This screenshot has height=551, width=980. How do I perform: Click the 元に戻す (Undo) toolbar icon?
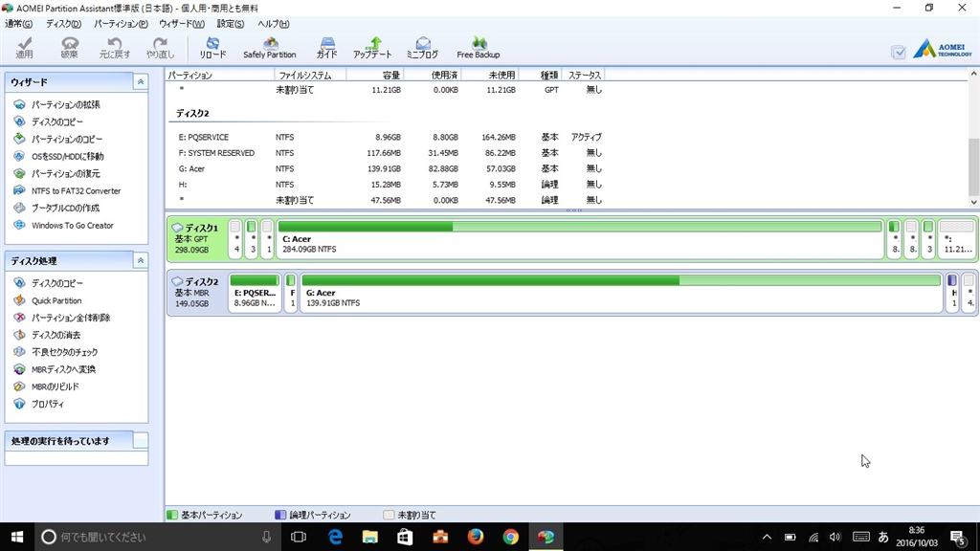click(115, 48)
